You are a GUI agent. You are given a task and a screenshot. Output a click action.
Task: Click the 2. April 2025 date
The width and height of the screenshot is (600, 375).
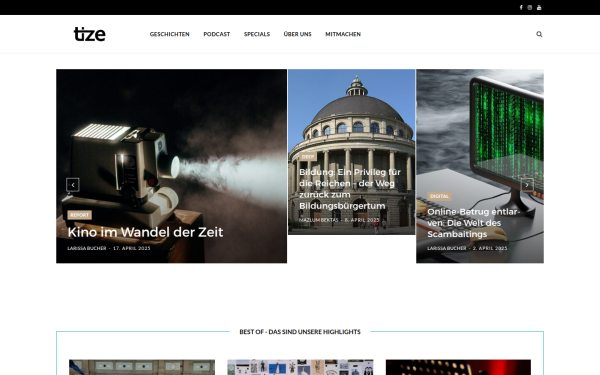point(490,248)
